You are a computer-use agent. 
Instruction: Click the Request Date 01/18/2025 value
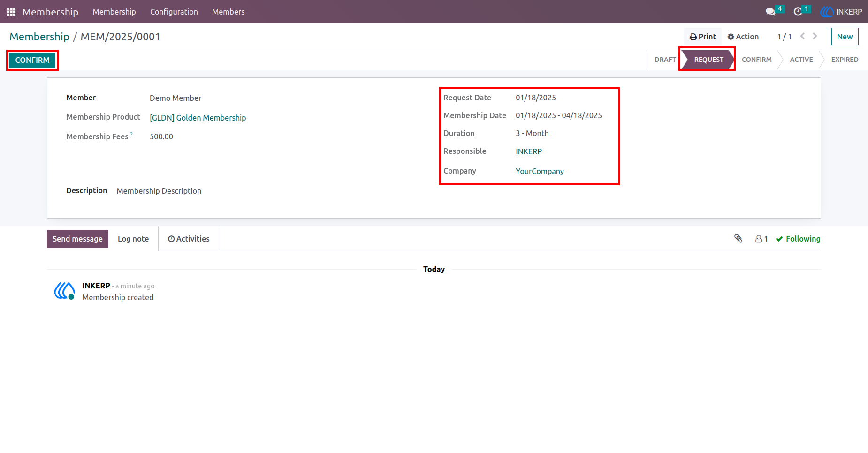pyautogui.click(x=536, y=98)
